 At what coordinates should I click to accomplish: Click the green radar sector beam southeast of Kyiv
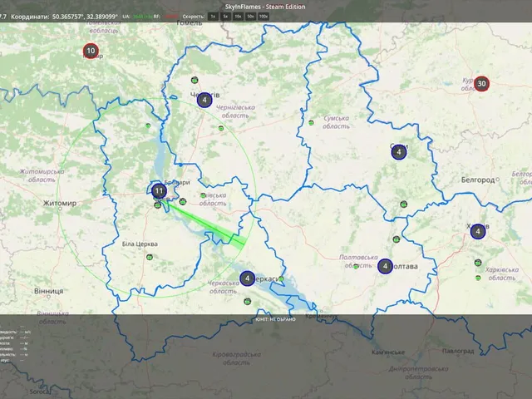click(x=209, y=224)
